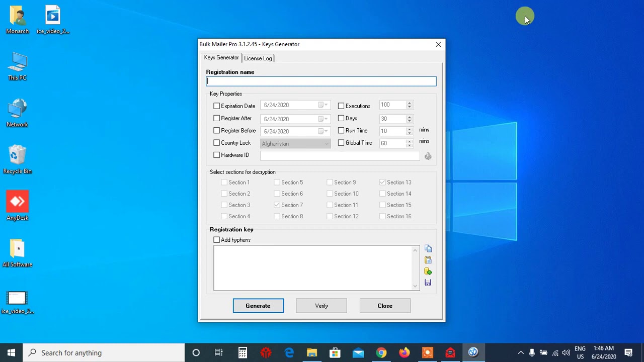Click Section 7 checkbox
This screenshot has width=644, height=362.
click(277, 205)
